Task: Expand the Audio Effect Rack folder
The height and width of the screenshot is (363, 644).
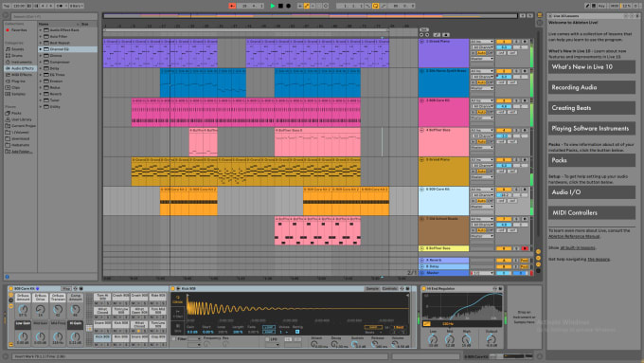Action: pyautogui.click(x=40, y=30)
